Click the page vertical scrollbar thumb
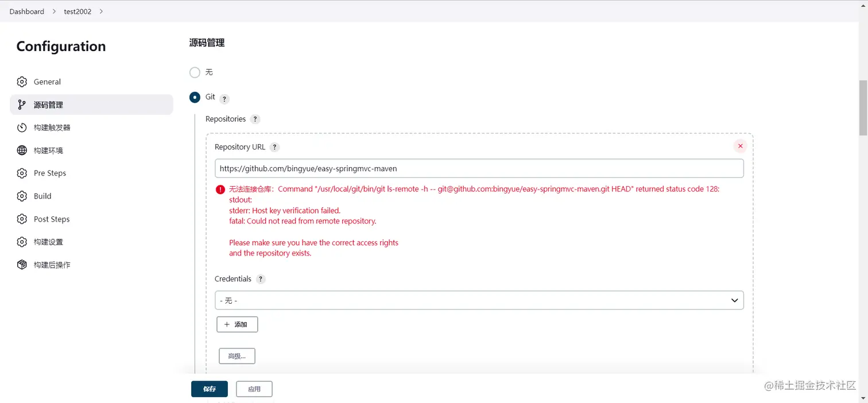868x403 pixels. click(863, 107)
